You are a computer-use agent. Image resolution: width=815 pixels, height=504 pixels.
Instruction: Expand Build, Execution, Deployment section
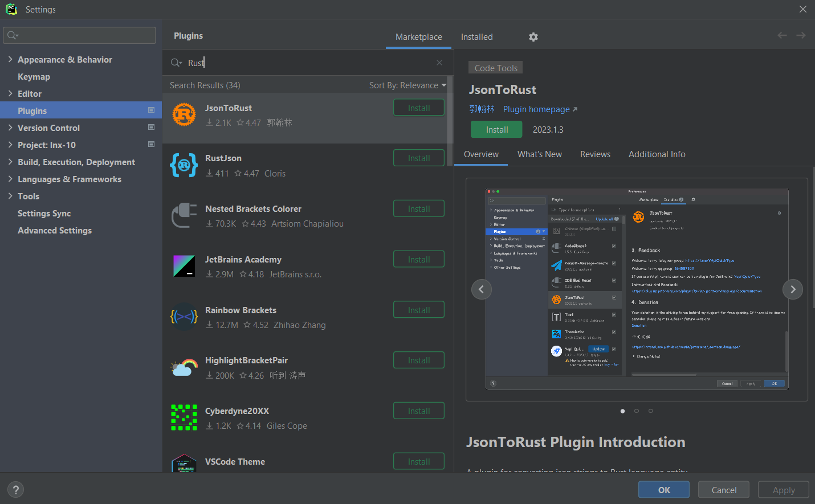coord(10,162)
